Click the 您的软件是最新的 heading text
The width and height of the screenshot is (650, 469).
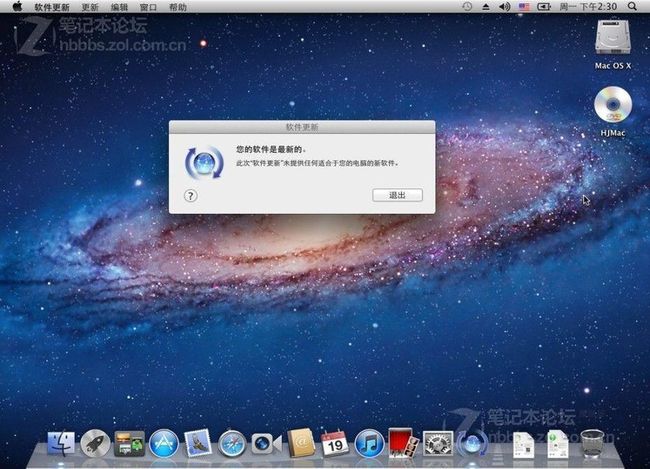point(272,149)
